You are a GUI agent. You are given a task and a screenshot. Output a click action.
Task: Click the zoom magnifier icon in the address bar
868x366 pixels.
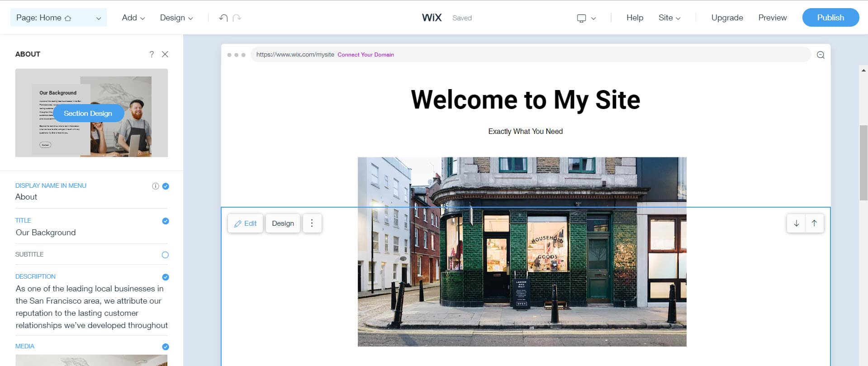click(x=821, y=55)
